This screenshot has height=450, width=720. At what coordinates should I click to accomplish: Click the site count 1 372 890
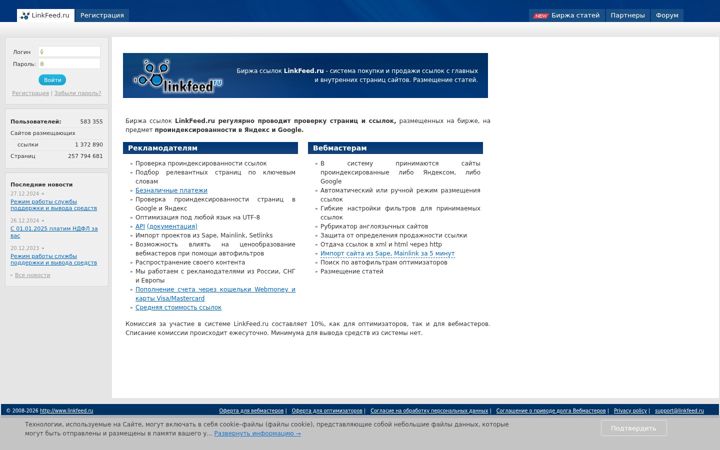(x=89, y=145)
